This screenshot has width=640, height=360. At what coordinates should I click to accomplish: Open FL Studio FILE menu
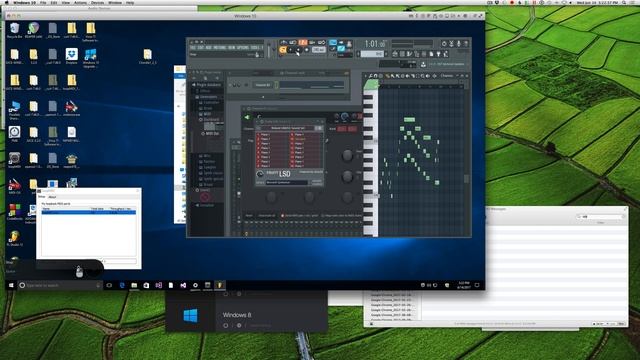coord(193,47)
